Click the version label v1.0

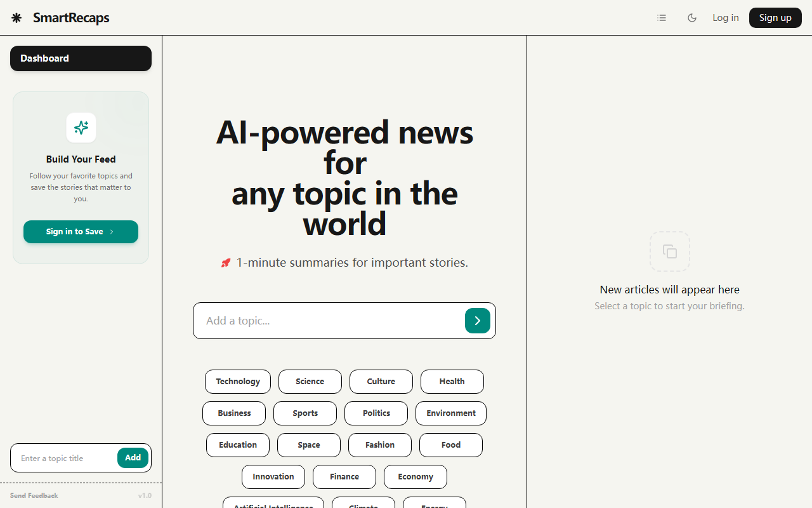(145, 495)
